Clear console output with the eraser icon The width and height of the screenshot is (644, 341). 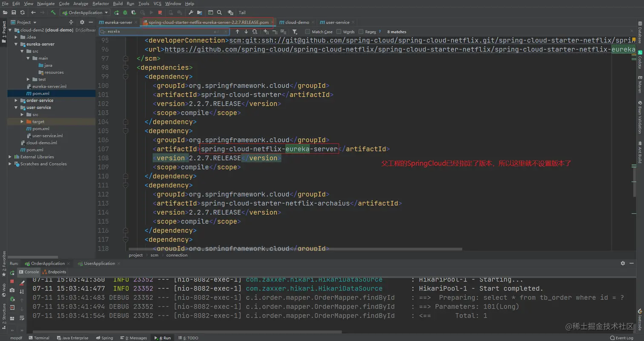tap(22, 282)
